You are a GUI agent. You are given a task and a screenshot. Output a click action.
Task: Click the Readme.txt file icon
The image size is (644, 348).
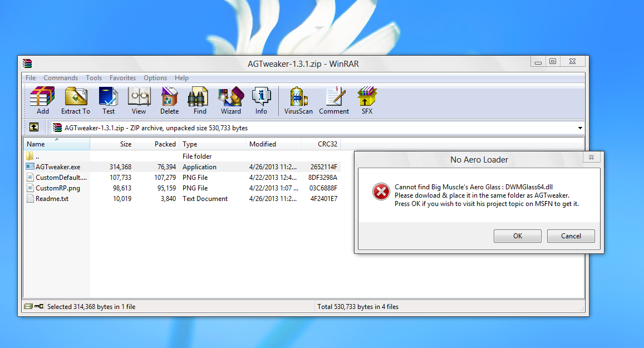(30, 198)
